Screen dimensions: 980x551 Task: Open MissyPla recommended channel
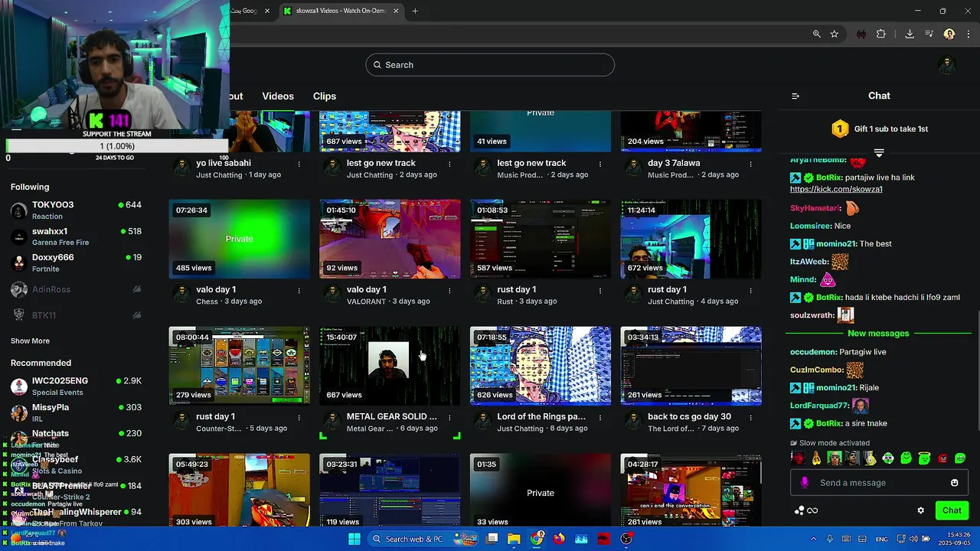(x=76, y=412)
